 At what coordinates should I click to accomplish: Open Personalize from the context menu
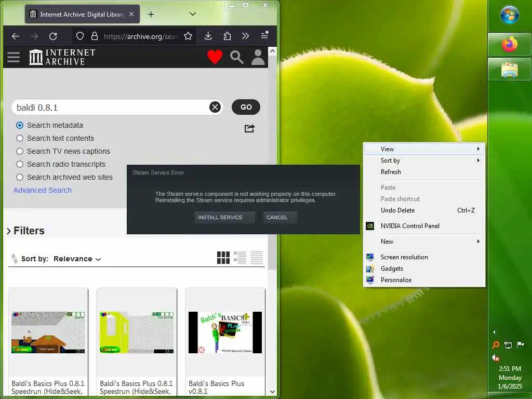[x=424, y=280]
